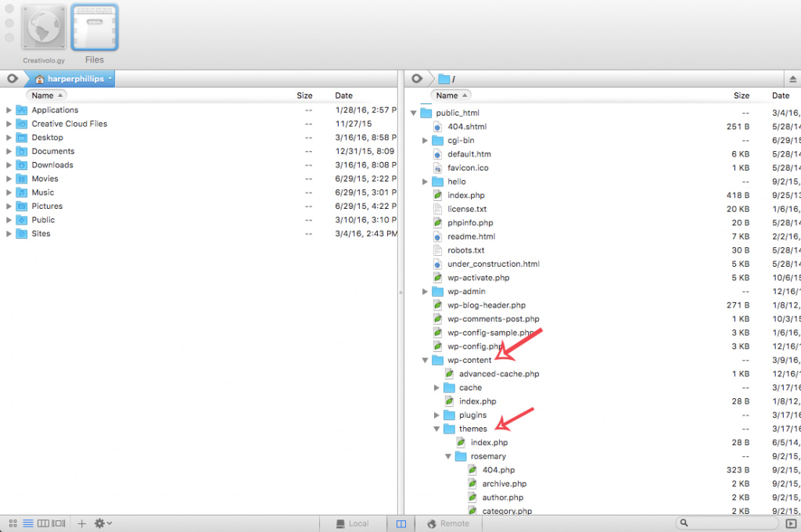The height and width of the screenshot is (532, 801).
Task: Select the wp-config.php file
Action: tap(474, 347)
